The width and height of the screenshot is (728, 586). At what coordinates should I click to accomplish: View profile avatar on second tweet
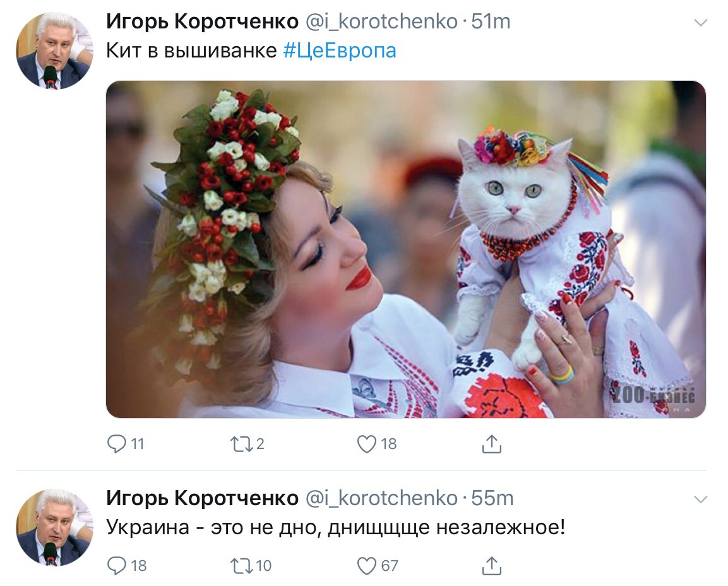[x=54, y=527]
